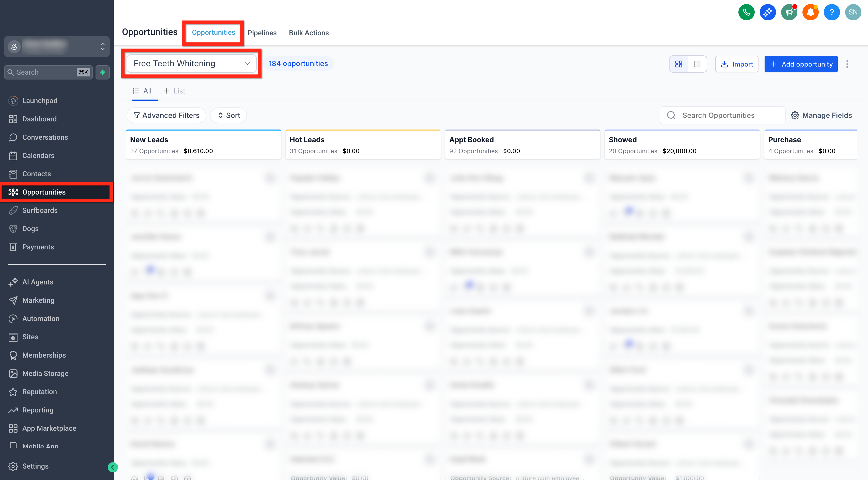Image resolution: width=868 pixels, height=480 pixels.
Task: Switch to list view layout
Action: click(697, 64)
